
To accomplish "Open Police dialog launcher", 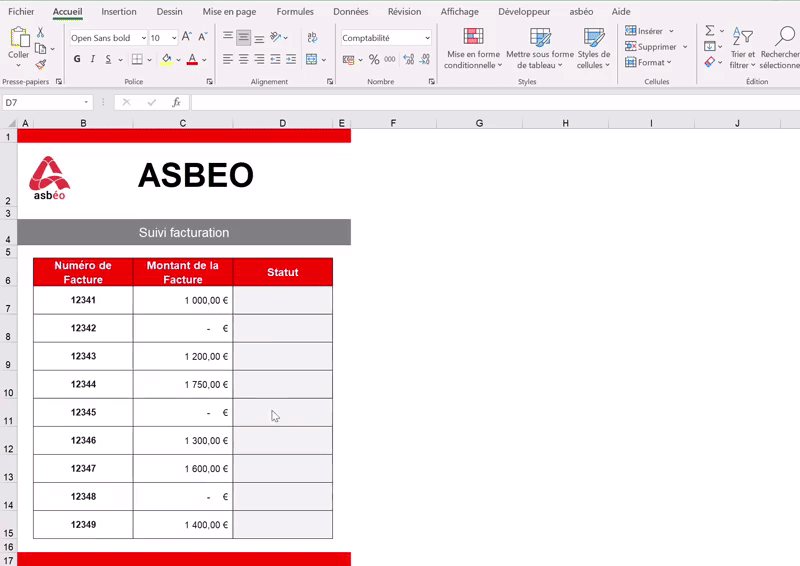I will 209,82.
